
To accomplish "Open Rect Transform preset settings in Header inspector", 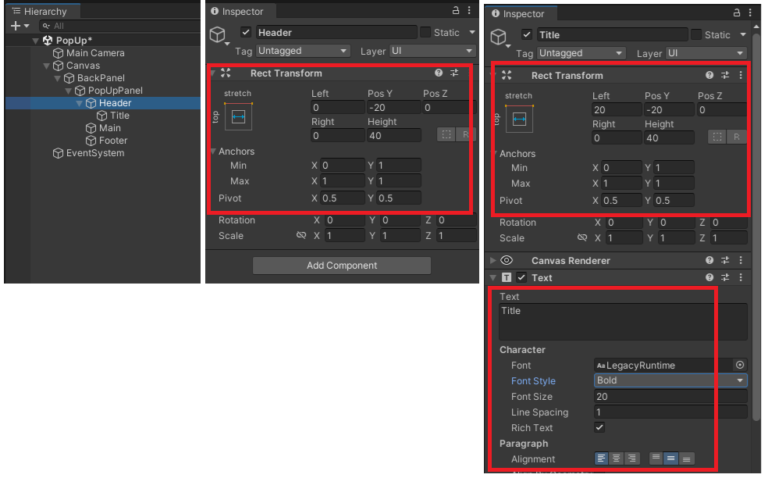I will pyautogui.click(x=454, y=73).
